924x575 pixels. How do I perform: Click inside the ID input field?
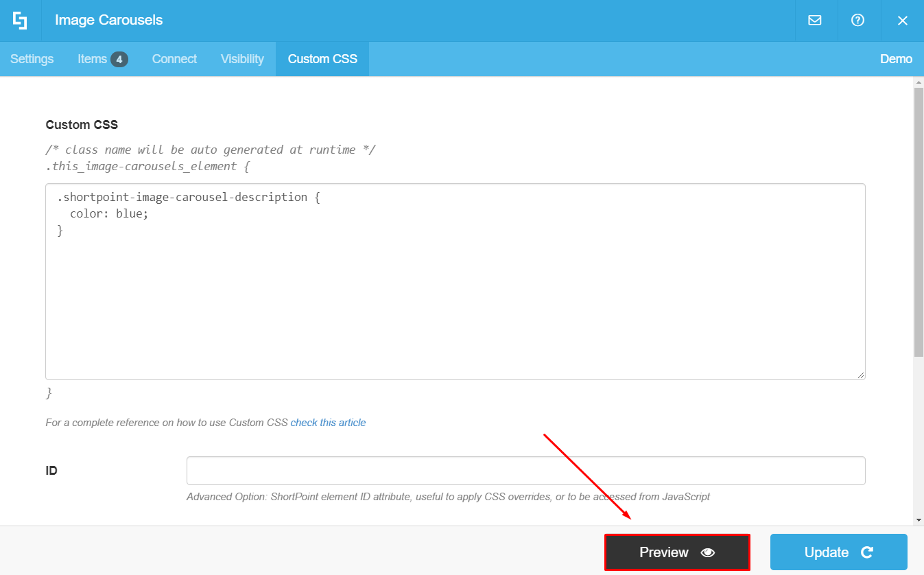point(525,470)
